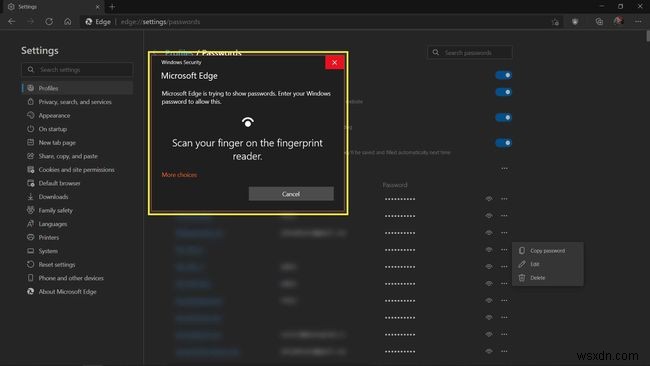The height and width of the screenshot is (366, 650).
Task: Click the Downloads arrow icon in sidebar
Action: click(30, 196)
